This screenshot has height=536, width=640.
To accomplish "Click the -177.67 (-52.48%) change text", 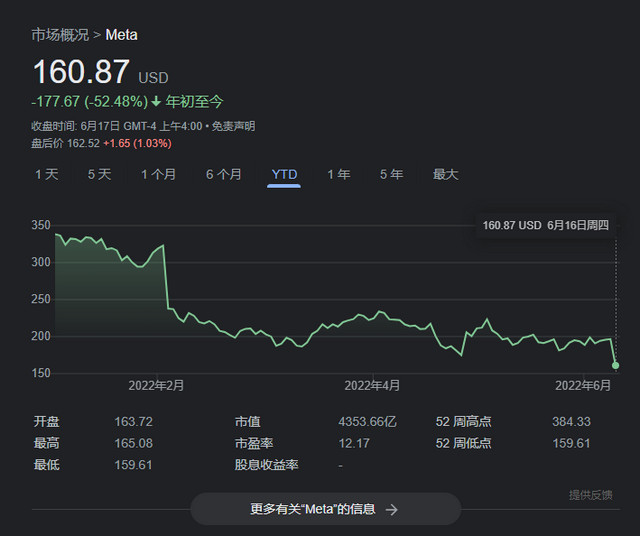I will (89, 102).
